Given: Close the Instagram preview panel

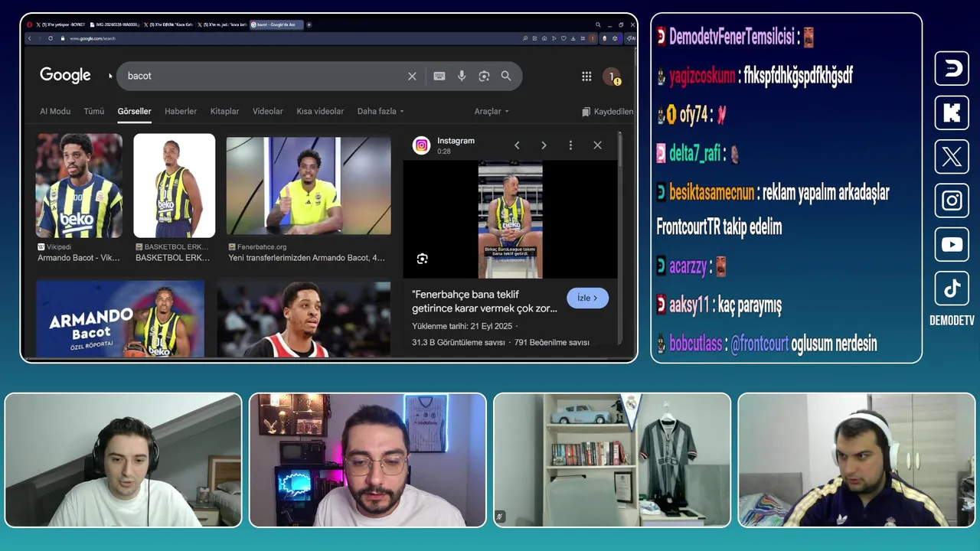Looking at the screenshot, I should click(x=597, y=145).
